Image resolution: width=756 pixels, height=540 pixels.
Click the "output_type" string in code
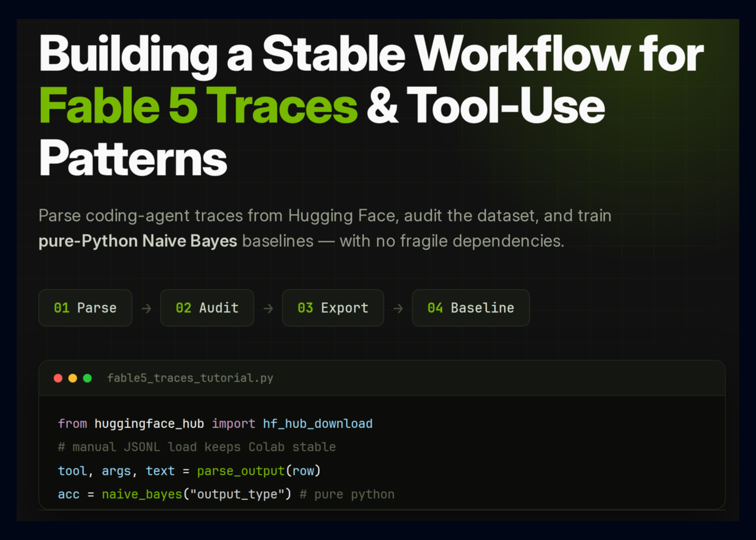click(237, 494)
